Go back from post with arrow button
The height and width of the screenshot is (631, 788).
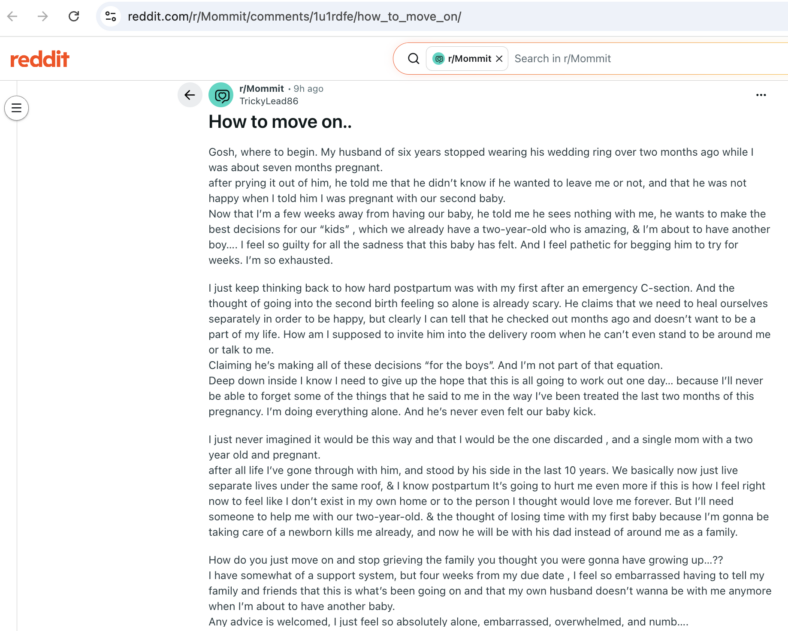click(x=189, y=95)
